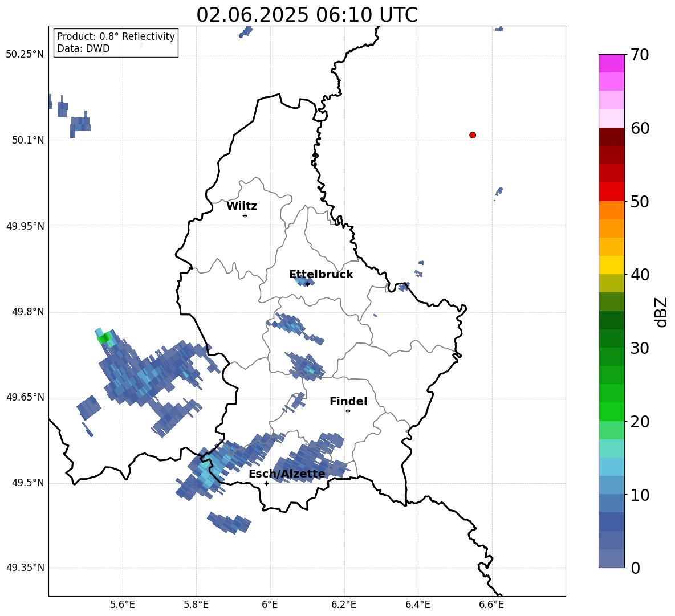675x616 pixels.
Task: Click the 6.6°E longitude label
Action: [491, 605]
